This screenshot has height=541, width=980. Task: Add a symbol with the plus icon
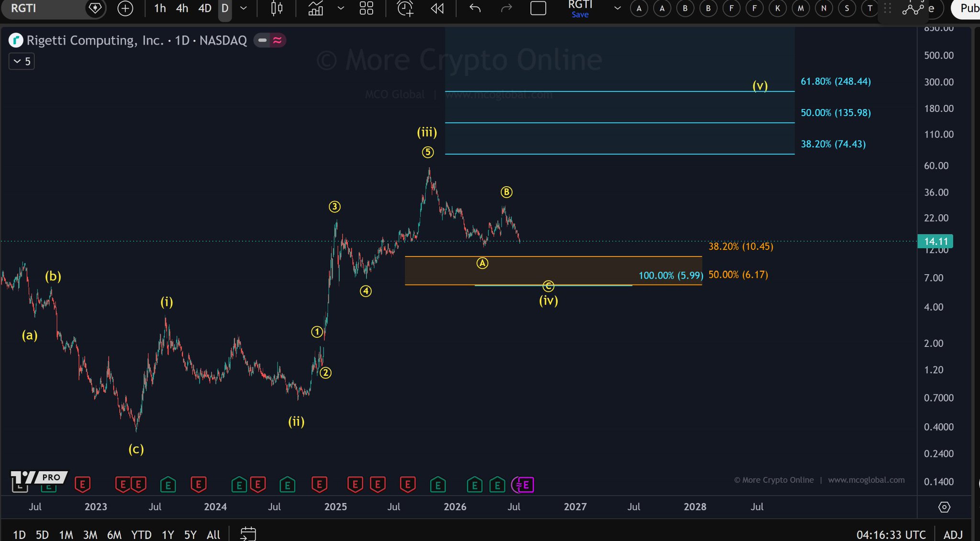125,8
